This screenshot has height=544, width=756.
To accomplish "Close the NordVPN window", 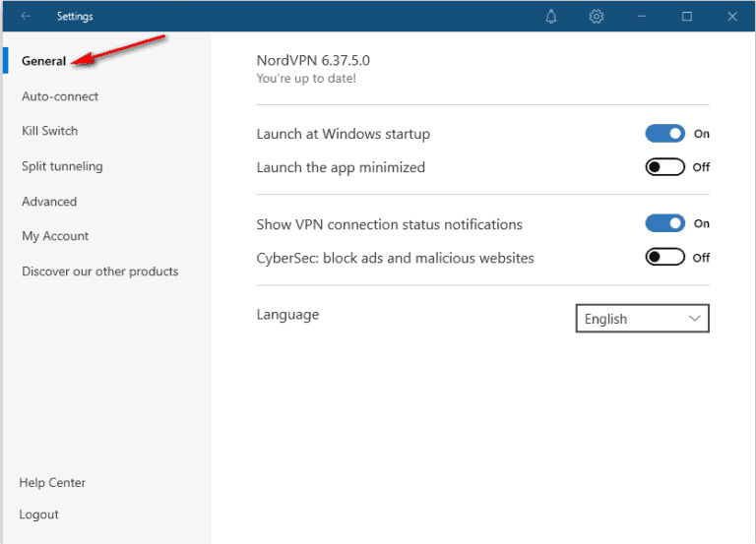I will point(732,17).
